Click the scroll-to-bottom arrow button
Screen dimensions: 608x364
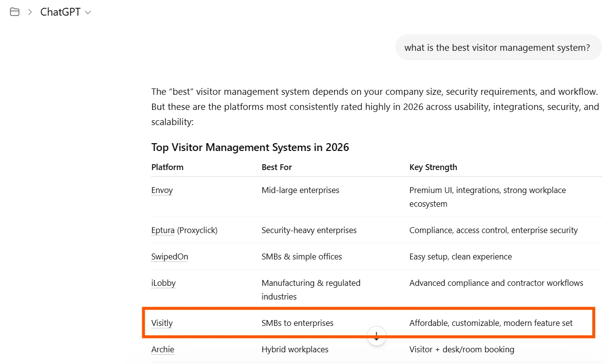point(377,336)
